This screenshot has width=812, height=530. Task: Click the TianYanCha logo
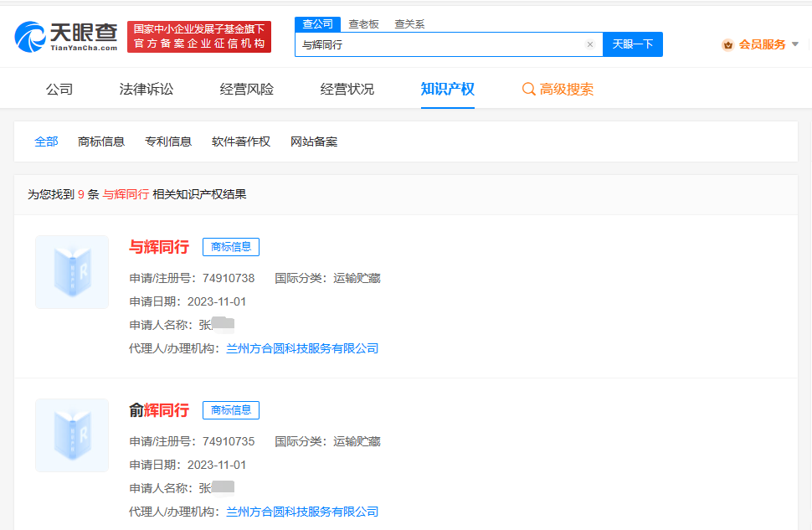coord(67,38)
